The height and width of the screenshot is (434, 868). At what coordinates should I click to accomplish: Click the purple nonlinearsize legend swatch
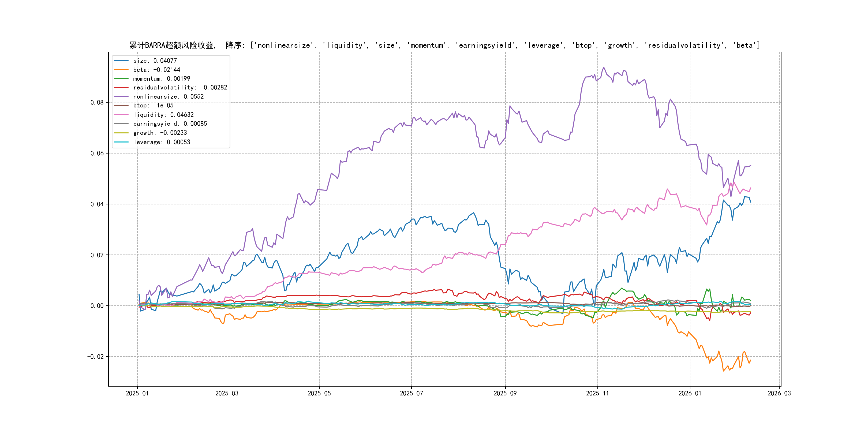(x=121, y=97)
